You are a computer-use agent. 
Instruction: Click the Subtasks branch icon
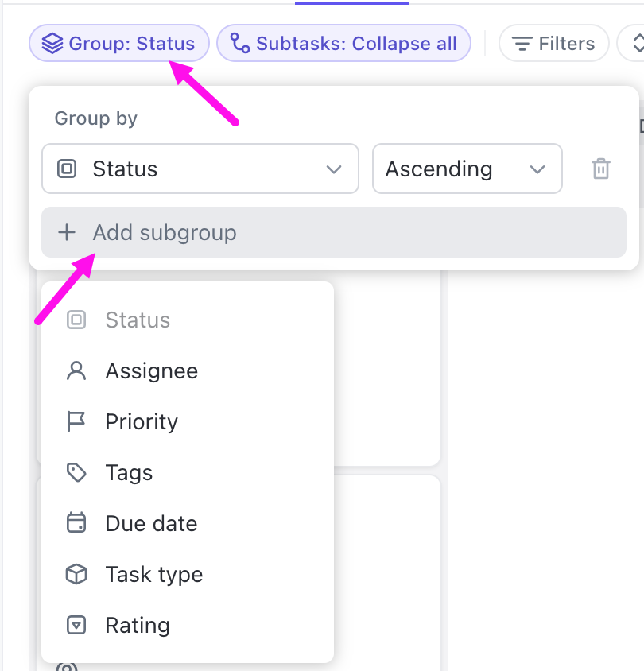(239, 44)
